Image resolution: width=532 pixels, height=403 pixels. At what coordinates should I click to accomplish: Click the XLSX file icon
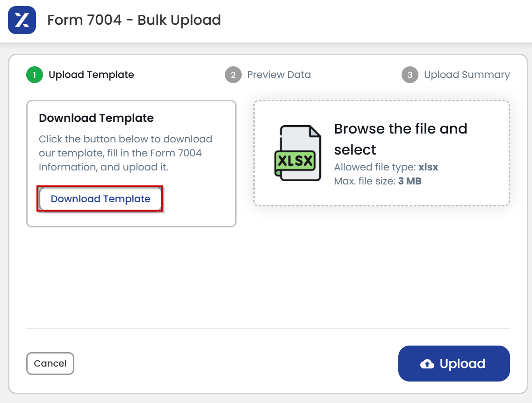pos(298,153)
